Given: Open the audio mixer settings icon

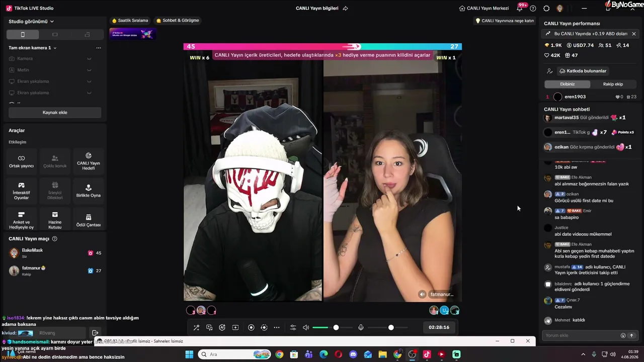Looking at the screenshot, I should 293,327.
